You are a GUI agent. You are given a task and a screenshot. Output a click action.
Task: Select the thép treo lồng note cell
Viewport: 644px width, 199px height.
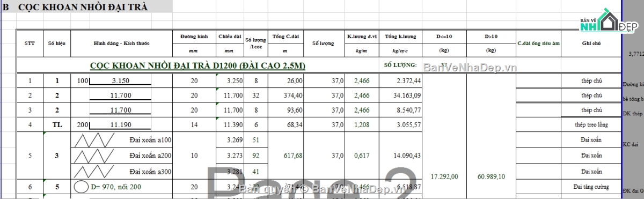[x=591, y=124]
